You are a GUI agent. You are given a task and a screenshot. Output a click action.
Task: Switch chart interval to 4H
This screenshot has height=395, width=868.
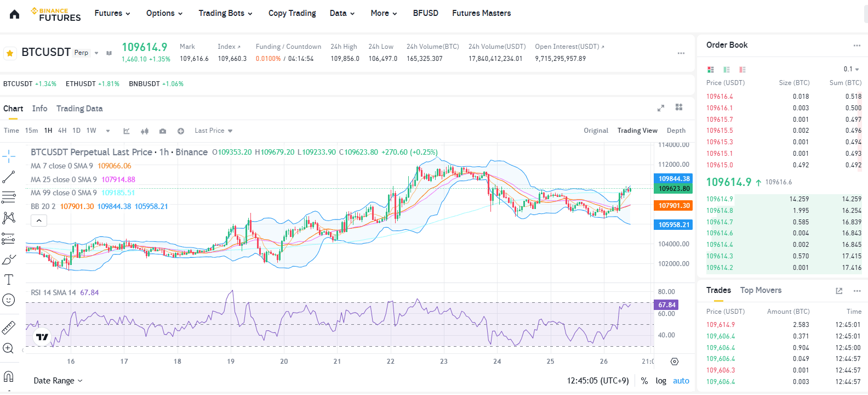tap(62, 131)
